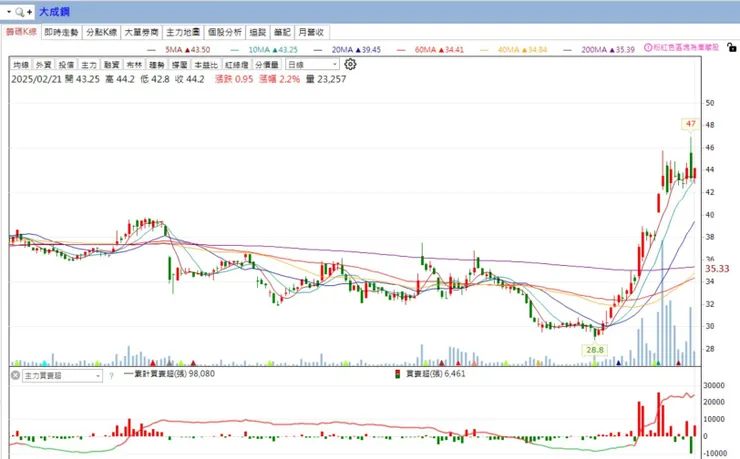Click the 漲跌 0.95 change value
This screenshot has width=740, height=459.
[234, 79]
